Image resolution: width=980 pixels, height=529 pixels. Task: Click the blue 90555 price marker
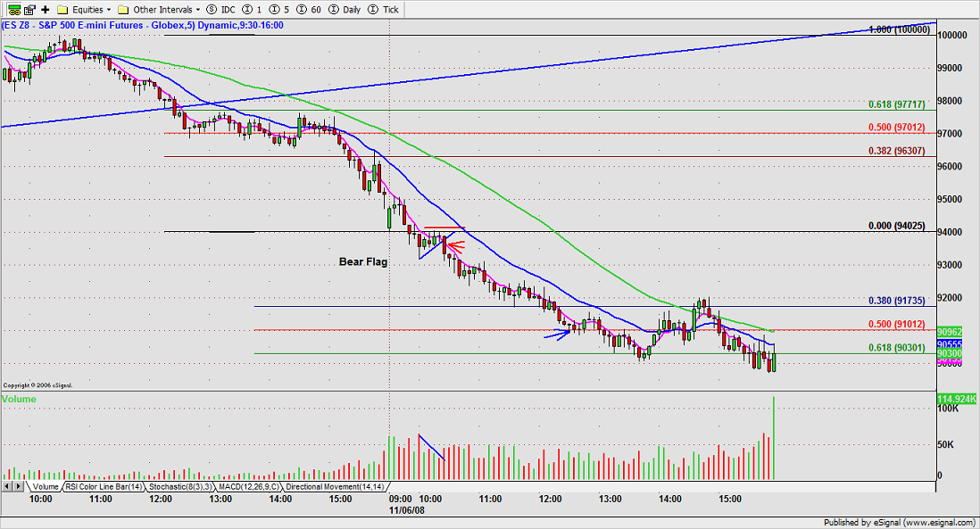coord(950,344)
